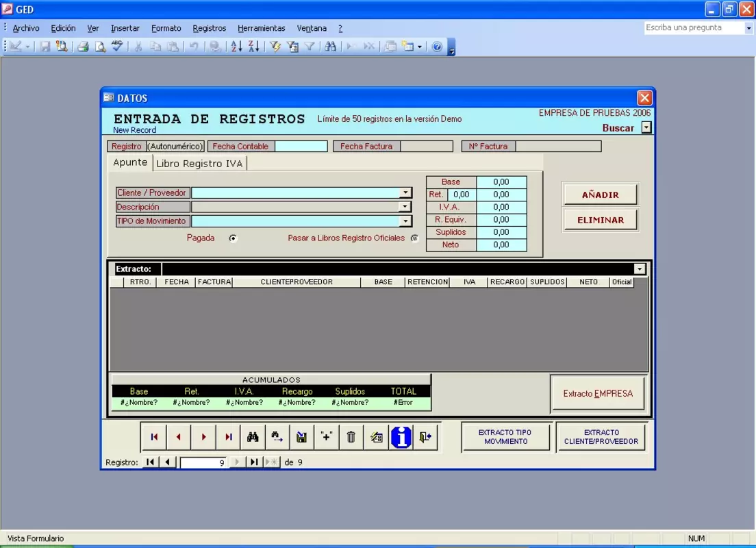The image size is (756, 548).
Task: Save record using the form's floppy disk button
Action: (302, 437)
